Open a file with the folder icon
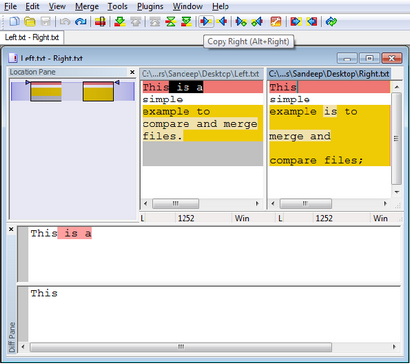This screenshot has width=410, height=364. pos(30,22)
